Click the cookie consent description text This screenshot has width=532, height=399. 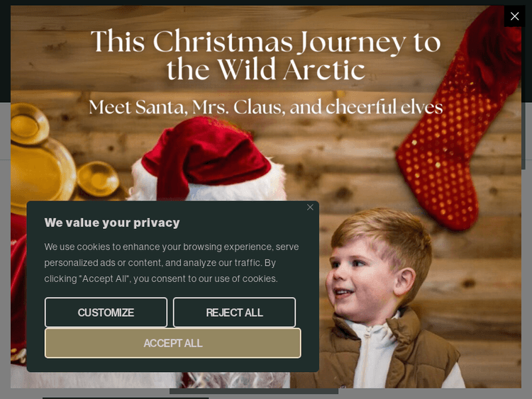tap(172, 263)
